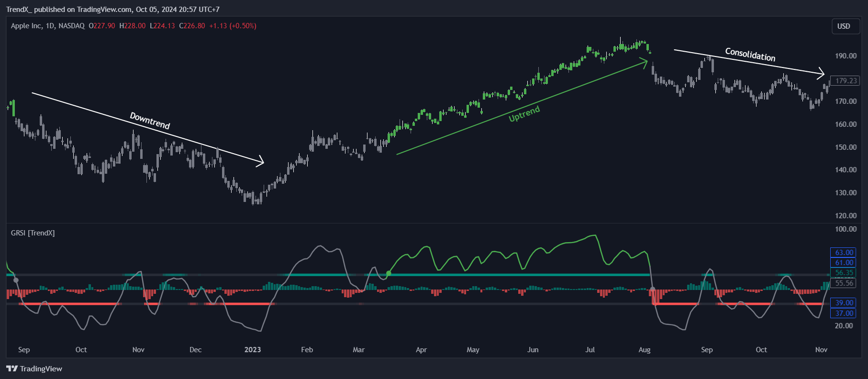Click the H228.00 high value

[132, 26]
